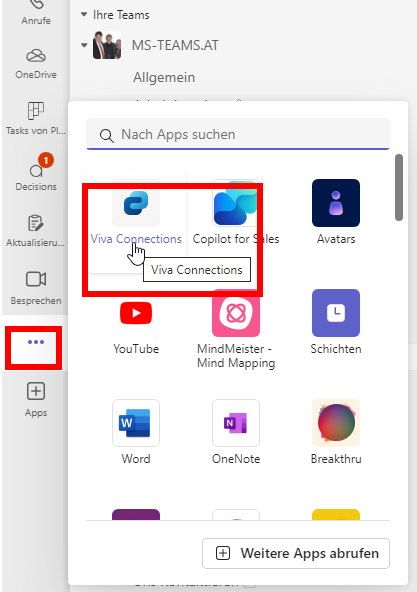Launch MindMeister Mind Mapping app

click(236, 329)
